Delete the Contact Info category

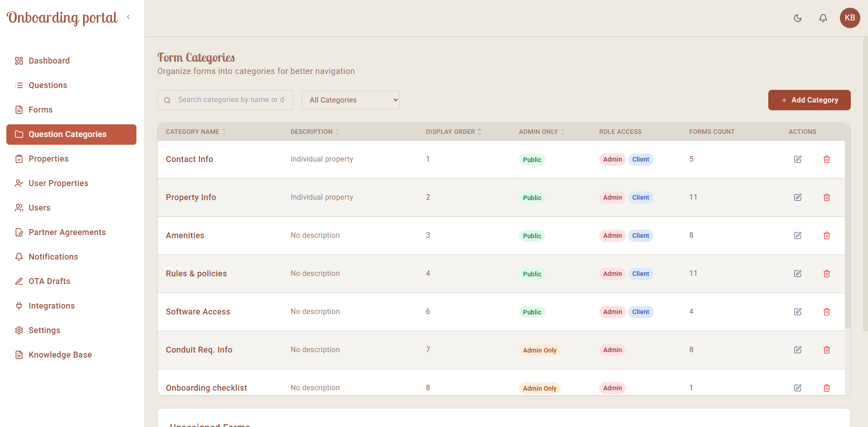coord(827,159)
